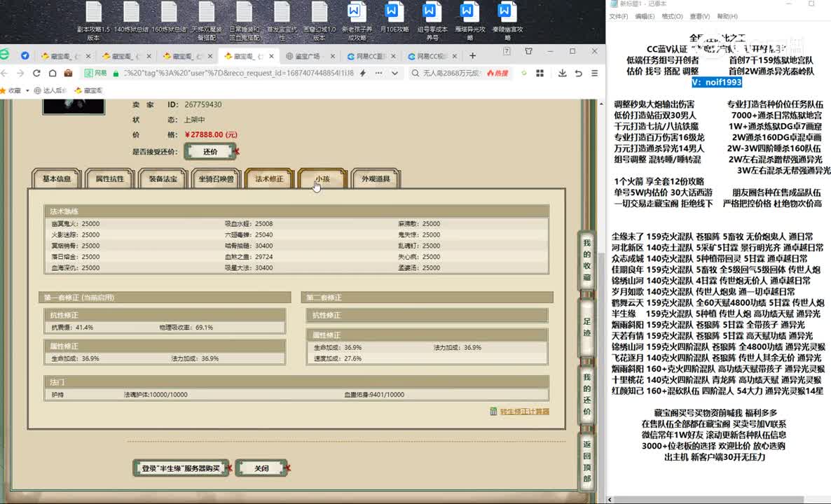Open 足迹 side panel button

[x=586, y=327]
